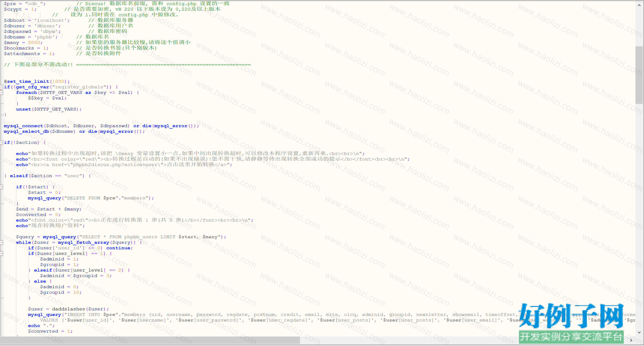Click the $pre = "cdb_" line
This screenshot has width=644, height=346.
25,4
